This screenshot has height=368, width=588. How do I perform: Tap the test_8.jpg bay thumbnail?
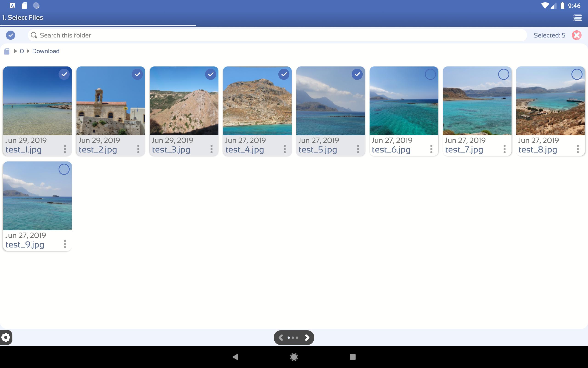550,101
